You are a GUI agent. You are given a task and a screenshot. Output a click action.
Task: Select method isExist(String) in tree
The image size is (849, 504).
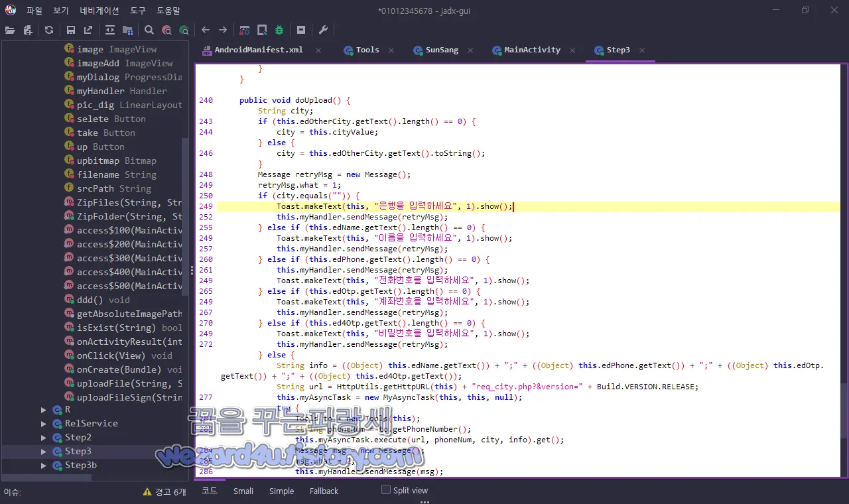[x=129, y=328]
